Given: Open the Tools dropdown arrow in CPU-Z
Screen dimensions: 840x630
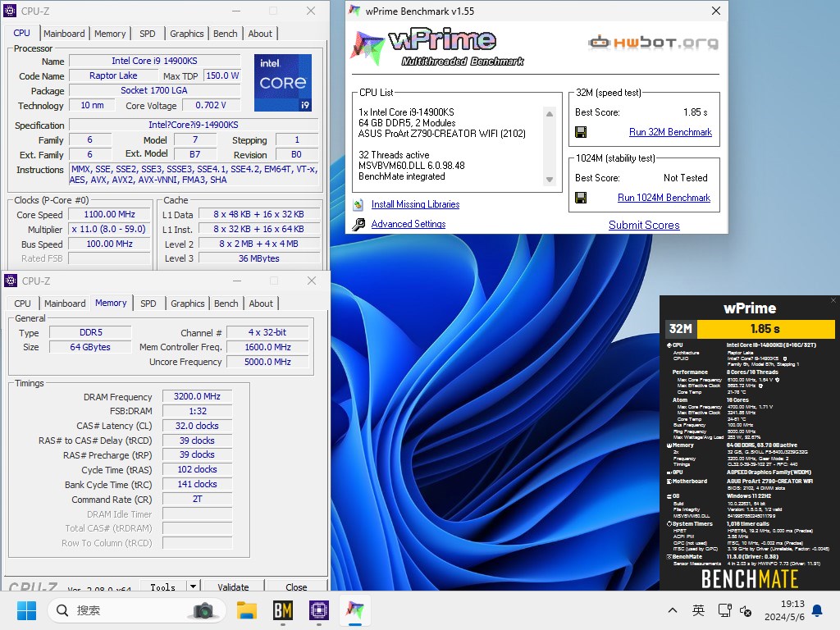Looking at the screenshot, I should click(x=193, y=586).
